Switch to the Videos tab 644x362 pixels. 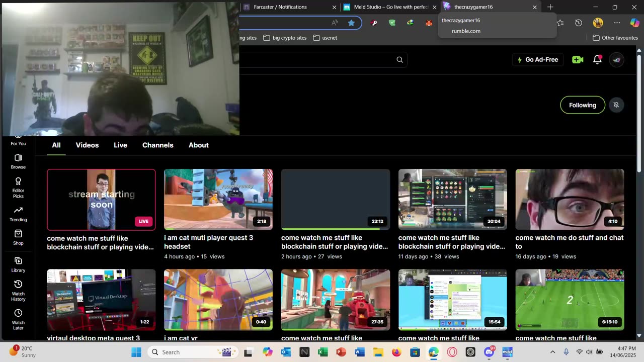pyautogui.click(x=87, y=145)
